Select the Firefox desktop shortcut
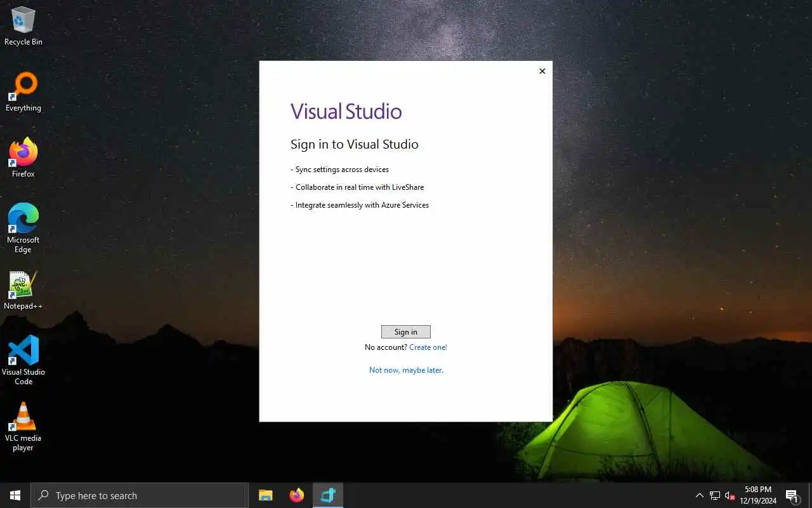Screen dimensions: 812x508 pyautogui.click(x=23, y=158)
